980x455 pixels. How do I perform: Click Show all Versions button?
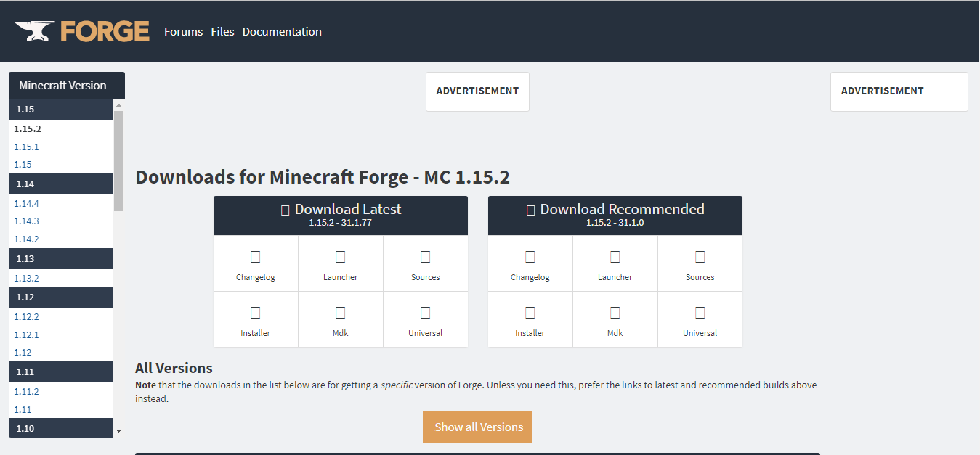[477, 427]
